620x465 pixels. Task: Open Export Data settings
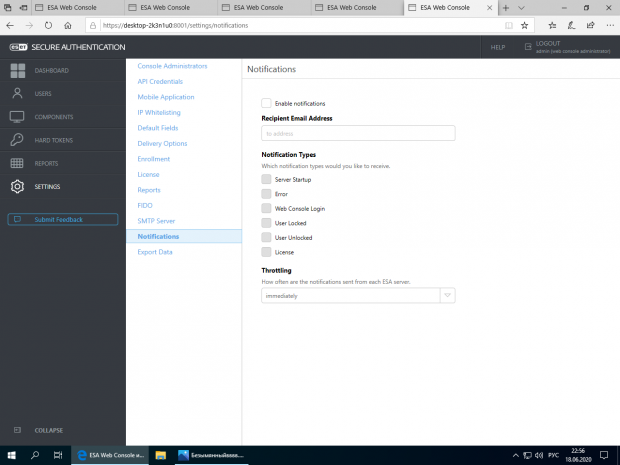pos(155,252)
